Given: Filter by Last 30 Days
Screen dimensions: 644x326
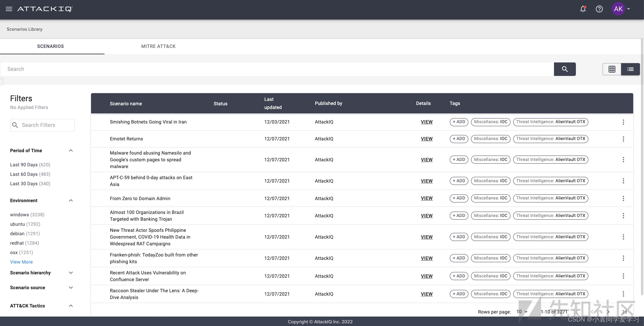Looking at the screenshot, I should click(x=30, y=184).
